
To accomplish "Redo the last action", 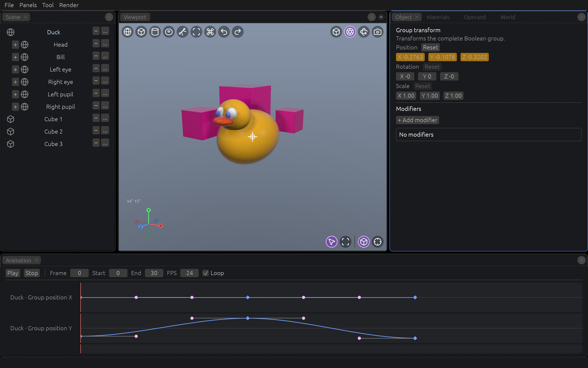I will pos(238,32).
